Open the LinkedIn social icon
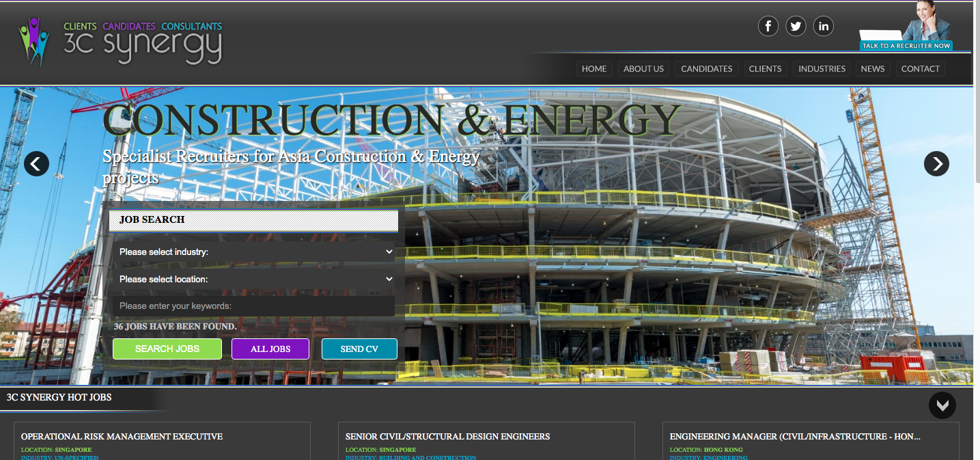The height and width of the screenshot is (460, 980). coord(824,26)
